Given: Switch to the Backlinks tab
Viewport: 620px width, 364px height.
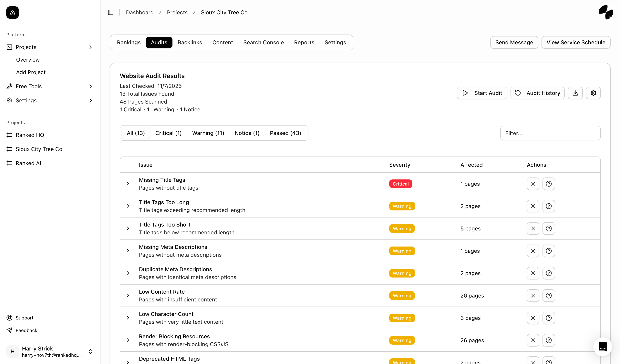Looking at the screenshot, I should coord(190,42).
